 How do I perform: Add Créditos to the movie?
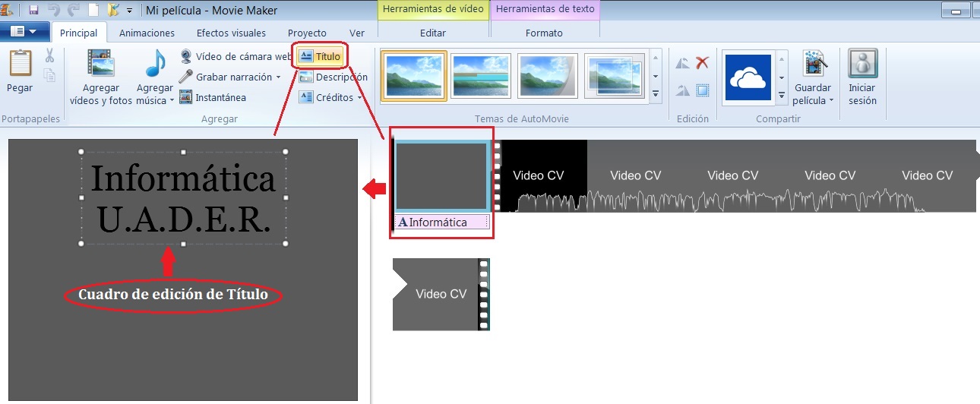tap(326, 97)
